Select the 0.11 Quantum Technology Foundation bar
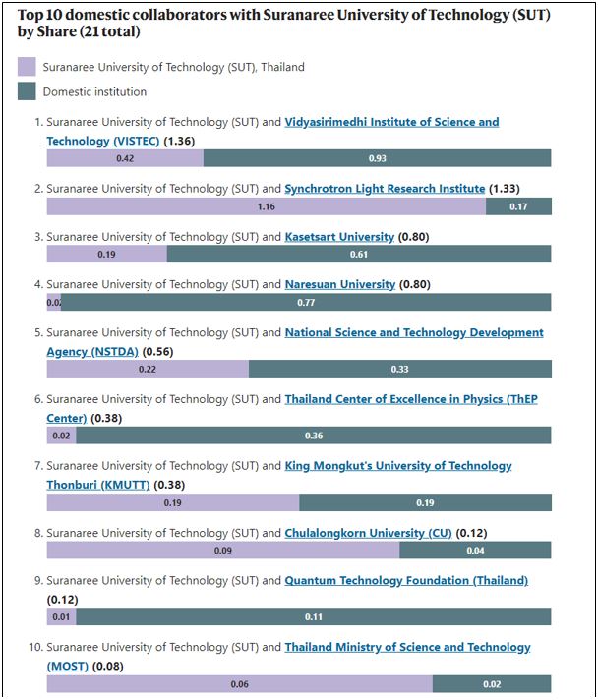 tap(314, 617)
